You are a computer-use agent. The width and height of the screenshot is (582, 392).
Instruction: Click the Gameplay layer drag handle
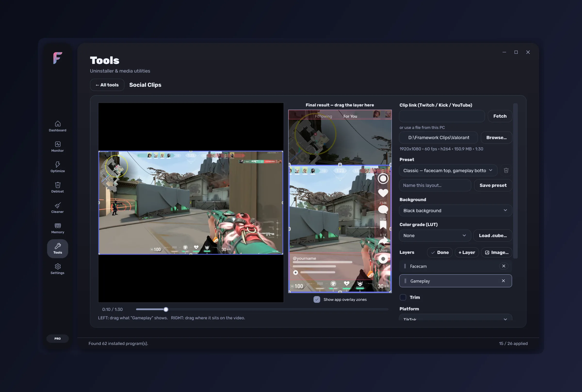coord(405,281)
